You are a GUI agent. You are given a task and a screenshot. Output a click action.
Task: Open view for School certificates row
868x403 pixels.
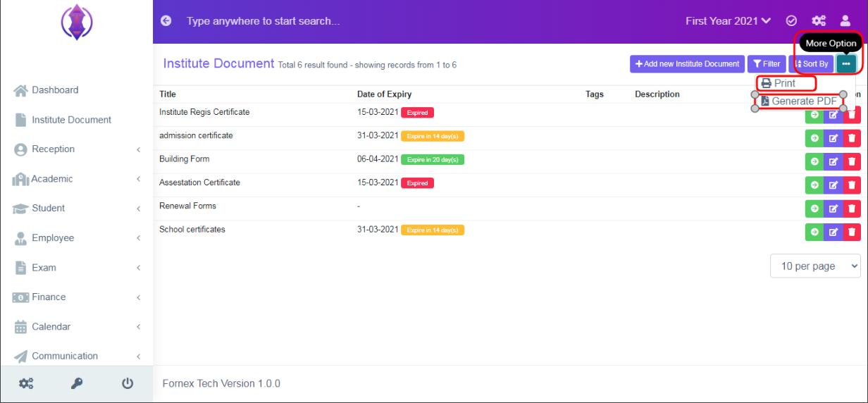tap(814, 232)
